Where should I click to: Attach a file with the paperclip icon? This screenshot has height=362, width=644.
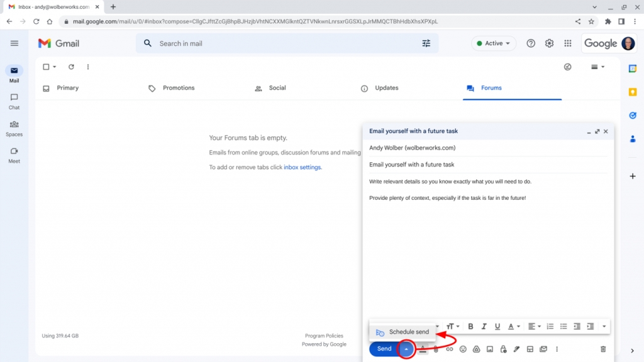(435, 349)
